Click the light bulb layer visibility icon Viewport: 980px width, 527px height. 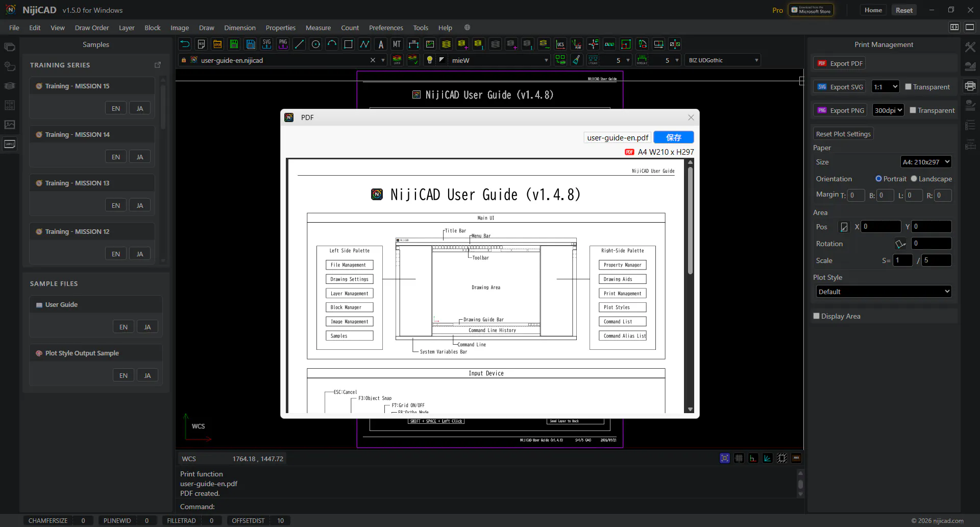430,60
